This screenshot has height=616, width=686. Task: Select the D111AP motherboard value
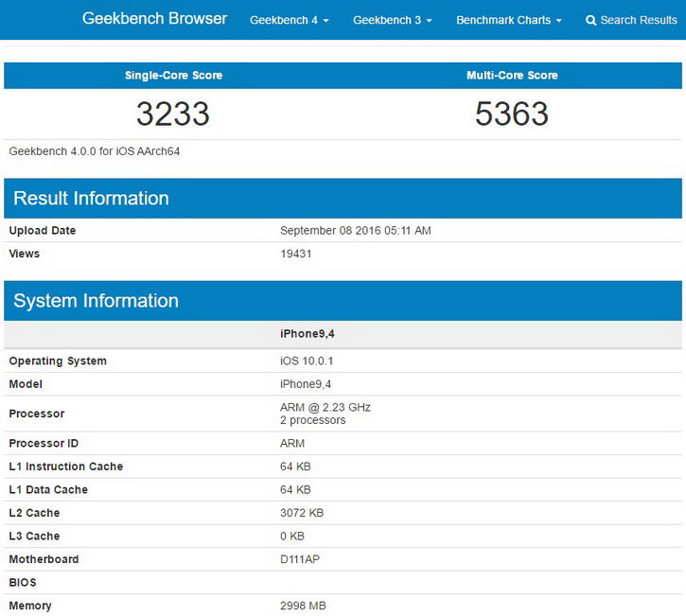300,559
